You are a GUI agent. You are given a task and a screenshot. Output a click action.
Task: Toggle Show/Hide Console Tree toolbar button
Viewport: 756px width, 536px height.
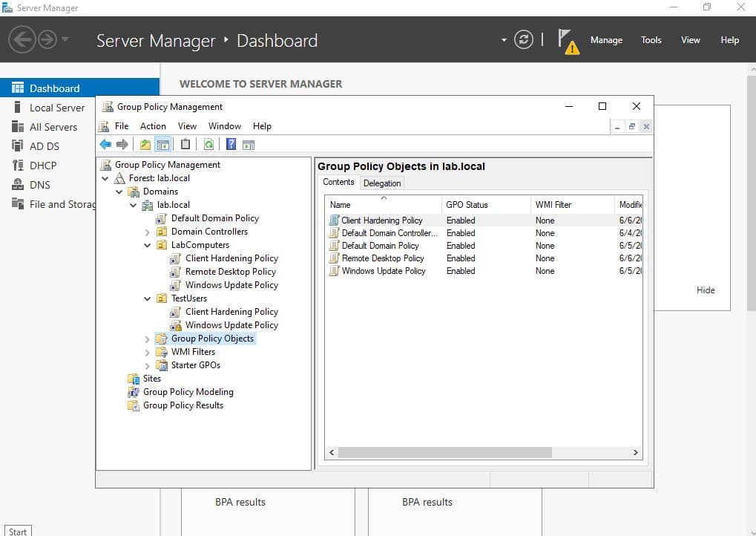pos(163,145)
